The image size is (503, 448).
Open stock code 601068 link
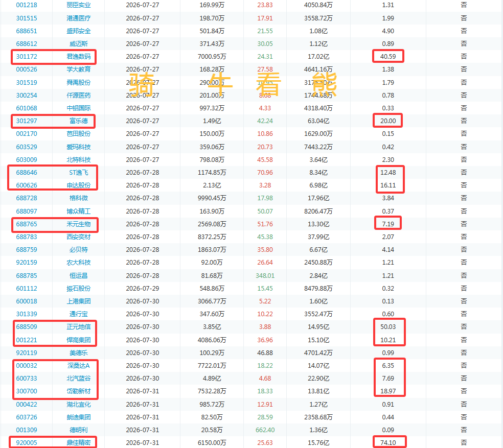(27, 108)
